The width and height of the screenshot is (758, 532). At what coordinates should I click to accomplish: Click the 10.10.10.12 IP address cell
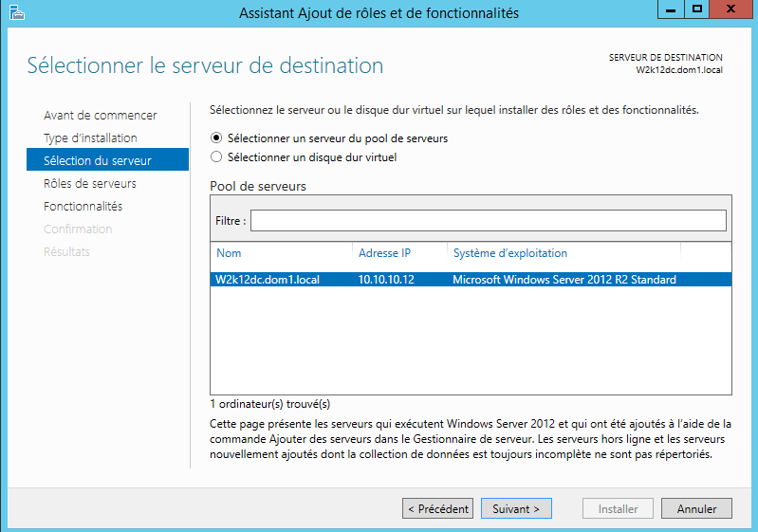(x=386, y=280)
